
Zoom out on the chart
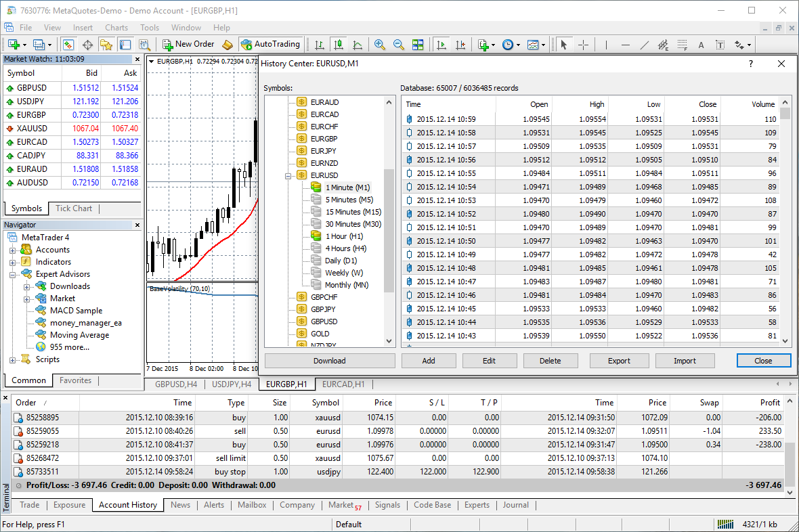tap(399, 45)
